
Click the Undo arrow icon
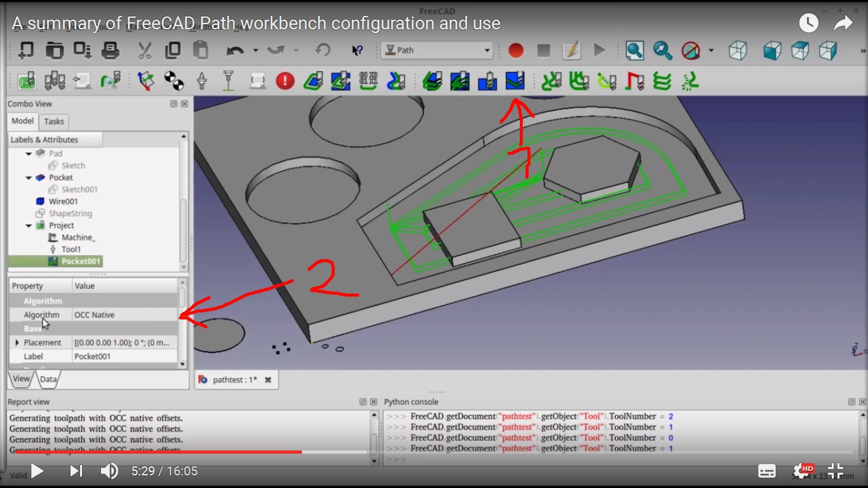[235, 50]
